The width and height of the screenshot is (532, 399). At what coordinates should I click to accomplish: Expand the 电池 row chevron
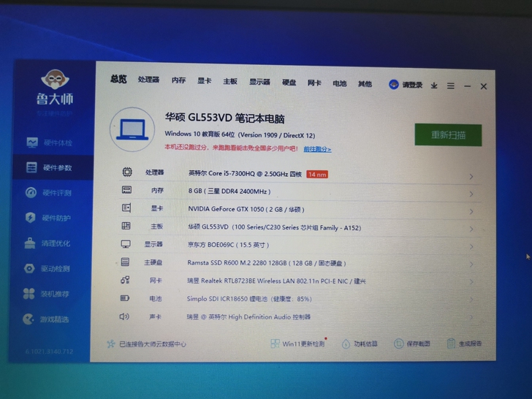[x=471, y=300]
